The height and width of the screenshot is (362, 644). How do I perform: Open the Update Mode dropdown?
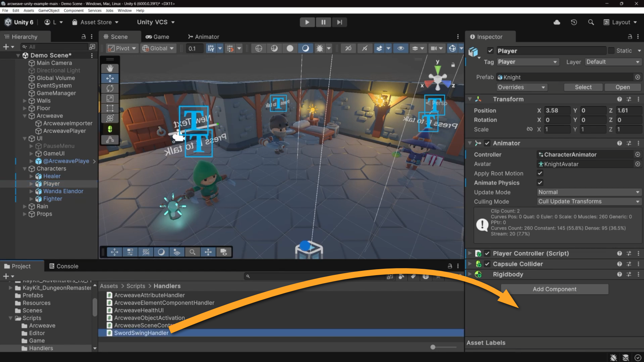(589, 192)
